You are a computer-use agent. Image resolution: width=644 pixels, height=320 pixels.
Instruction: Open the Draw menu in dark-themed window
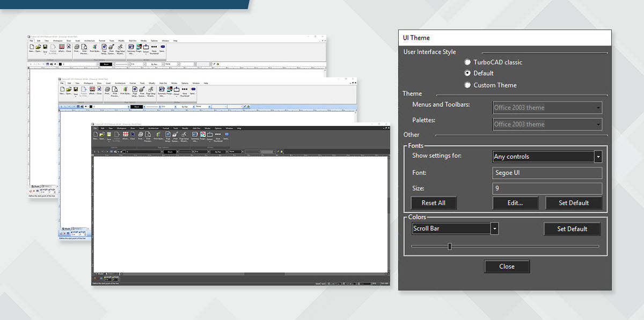[132, 128]
